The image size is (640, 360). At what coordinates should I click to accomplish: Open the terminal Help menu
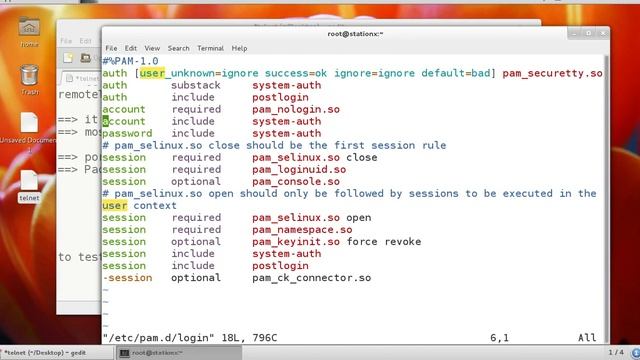pos(239,48)
